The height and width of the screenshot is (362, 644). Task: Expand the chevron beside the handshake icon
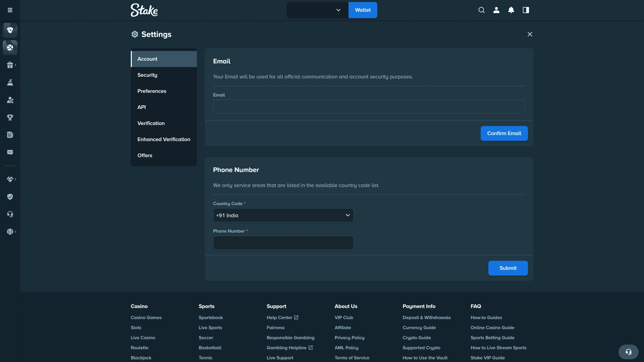(x=15, y=179)
